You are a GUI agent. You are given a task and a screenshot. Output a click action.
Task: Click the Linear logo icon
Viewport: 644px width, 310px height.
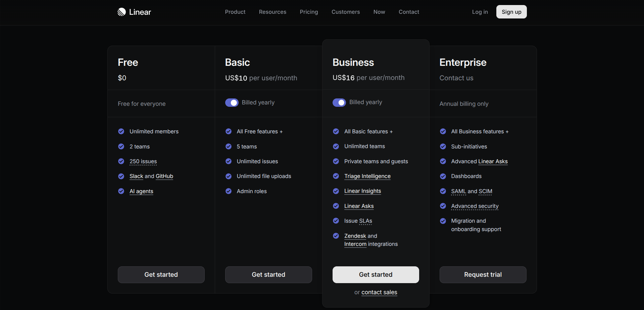tap(121, 12)
